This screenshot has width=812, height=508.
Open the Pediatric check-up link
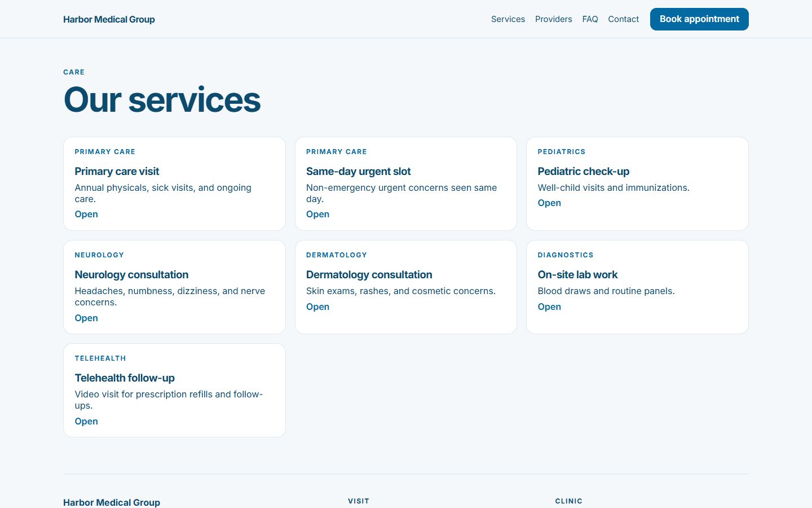click(549, 203)
